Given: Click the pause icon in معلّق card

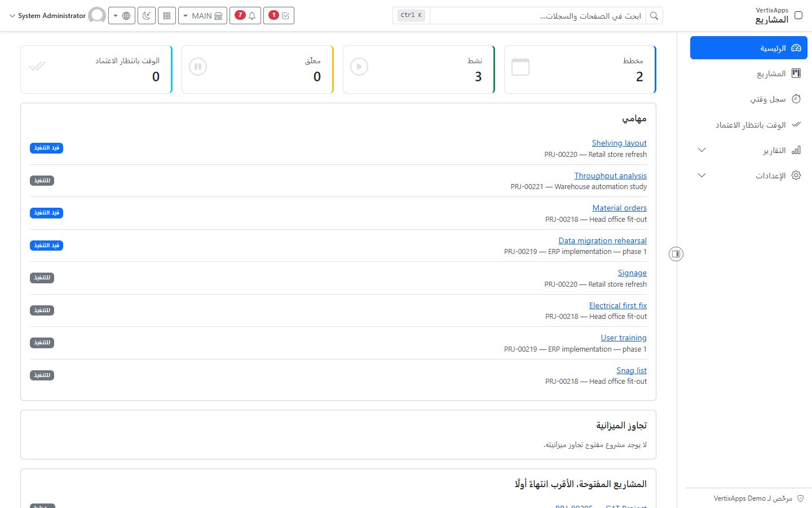Looking at the screenshot, I should [198, 67].
